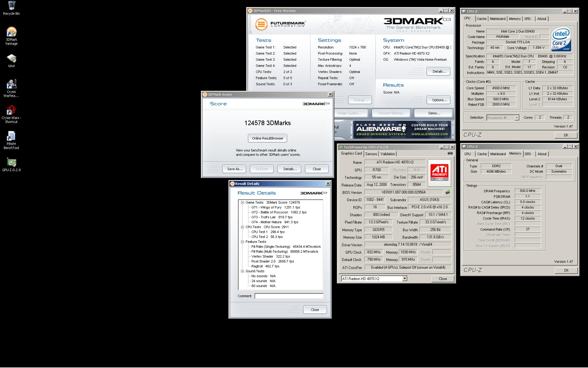The height and width of the screenshot is (368, 588).
Task: Open the SPD tab in the top CPU-Z window
Action: (x=527, y=19)
